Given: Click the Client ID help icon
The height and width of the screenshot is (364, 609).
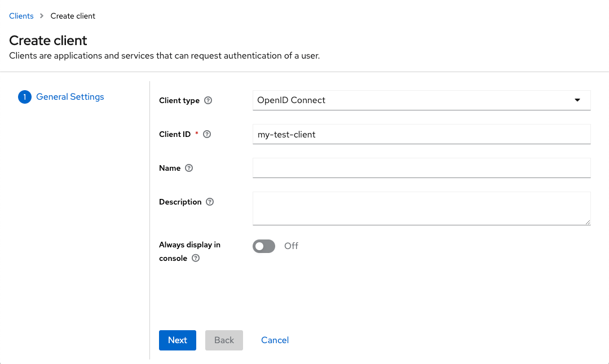Looking at the screenshot, I should tap(206, 134).
